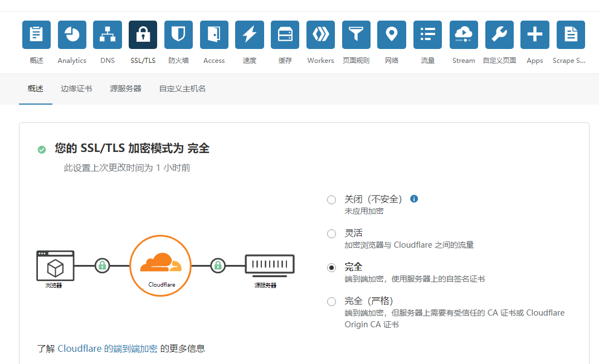Open the 防火墙 firewall shield icon
599x364 pixels.
pos(178,35)
